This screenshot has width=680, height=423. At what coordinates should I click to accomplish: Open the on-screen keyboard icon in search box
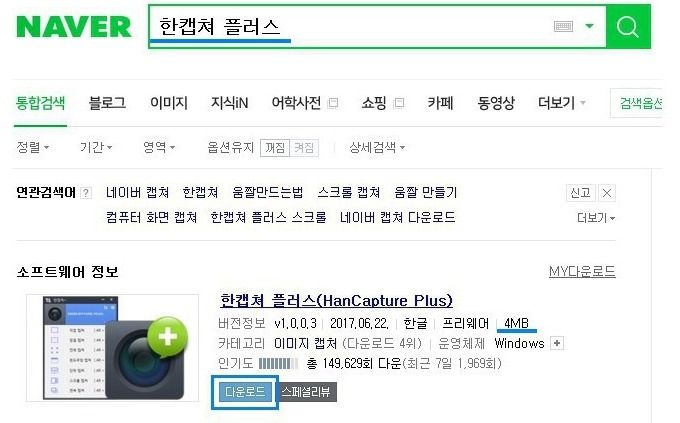(563, 26)
